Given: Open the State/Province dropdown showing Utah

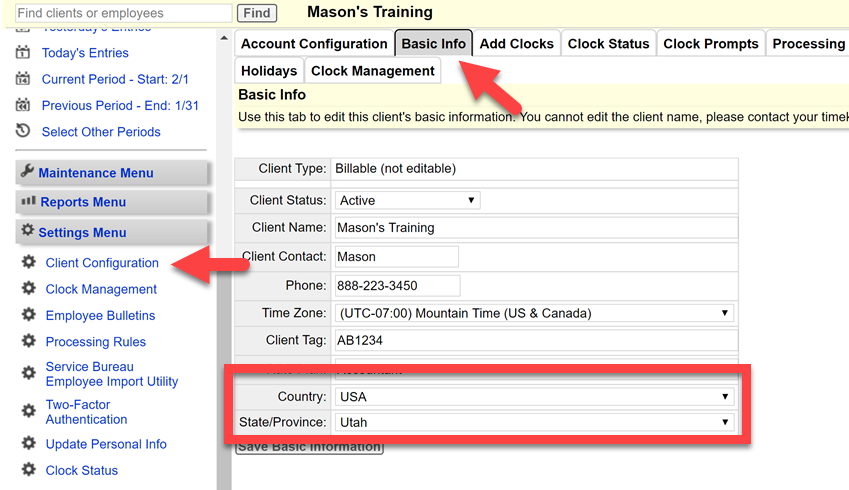Looking at the screenshot, I should point(534,422).
